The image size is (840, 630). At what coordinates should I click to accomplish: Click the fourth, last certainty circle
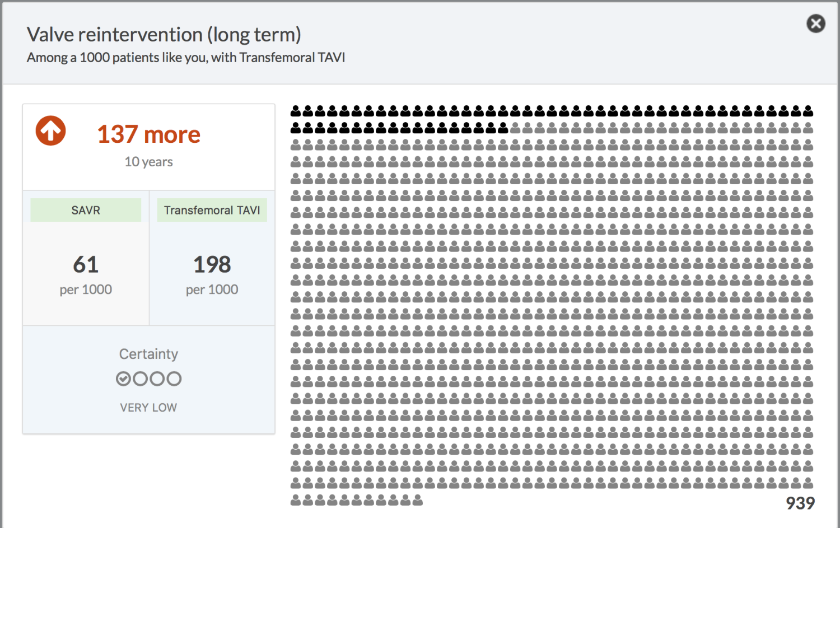[x=174, y=379]
